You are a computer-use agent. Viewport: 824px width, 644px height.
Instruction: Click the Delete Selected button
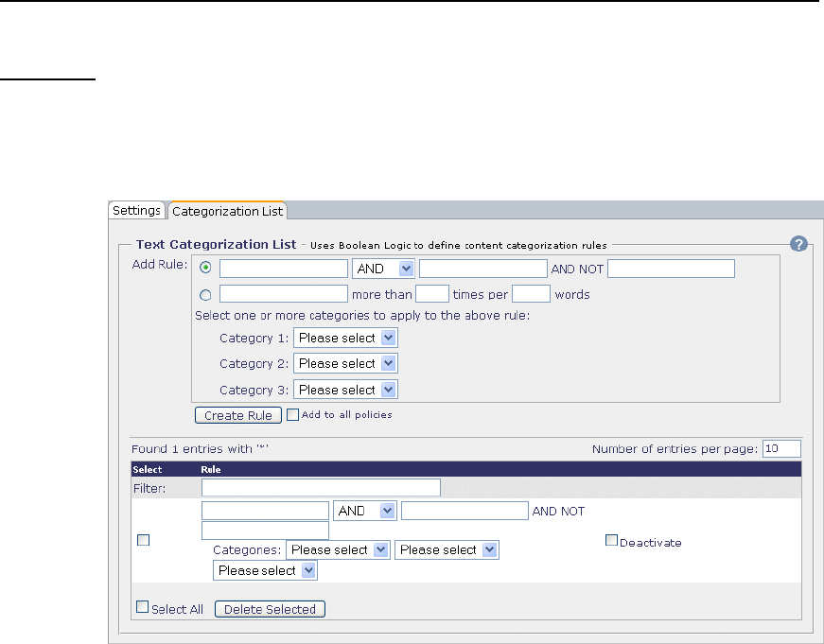pyautogui.click(x=271, y=609)
